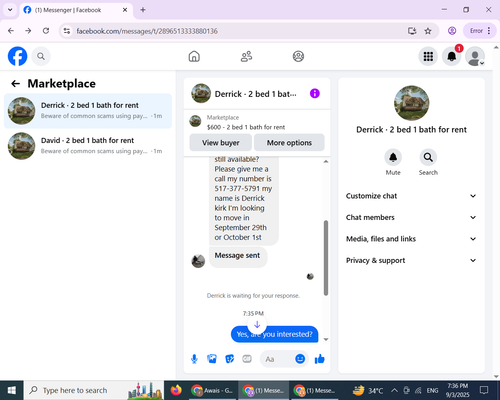The width and height of the screenshot is (500, 400).
Task: Attach a photo using the image icon
Action: [x=212, y=359]
